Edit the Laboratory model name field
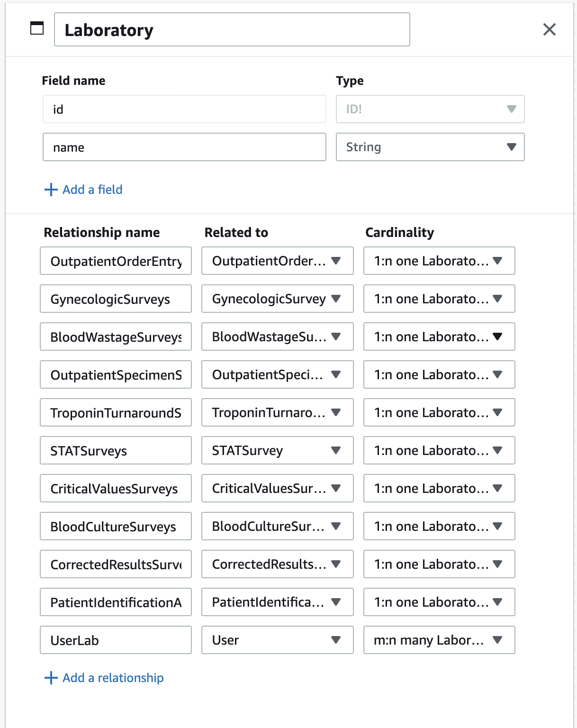This screenshot has width=577, height=728. (x=232, y=29)
